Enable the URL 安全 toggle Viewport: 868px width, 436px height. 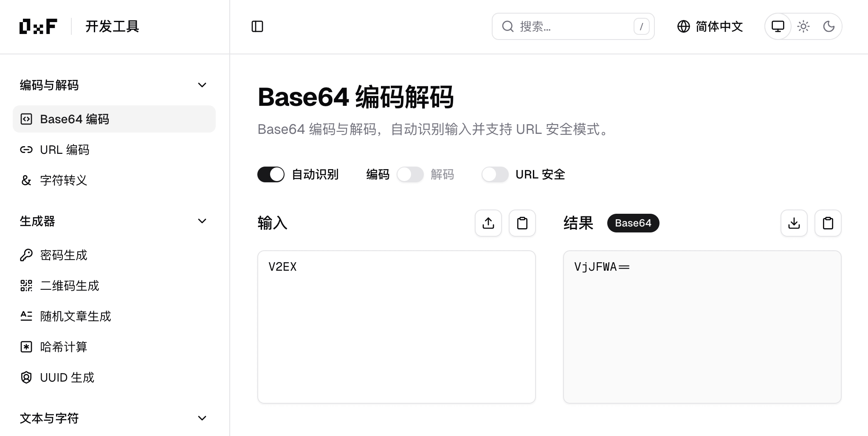point(495,174)
